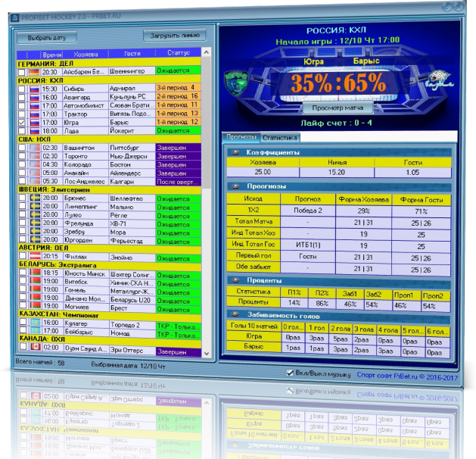Click the Belarus flag for Гомель match

click(36, 289)
